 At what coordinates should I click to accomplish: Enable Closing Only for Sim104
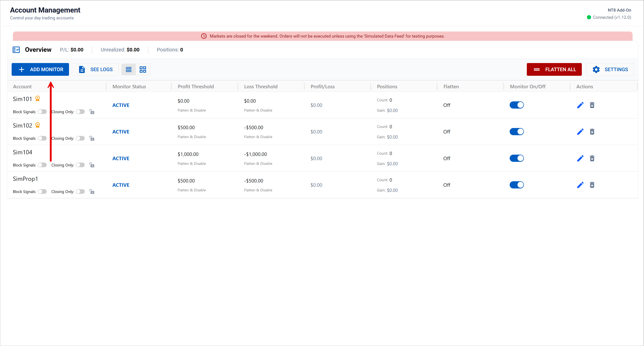tap(80, 165)
